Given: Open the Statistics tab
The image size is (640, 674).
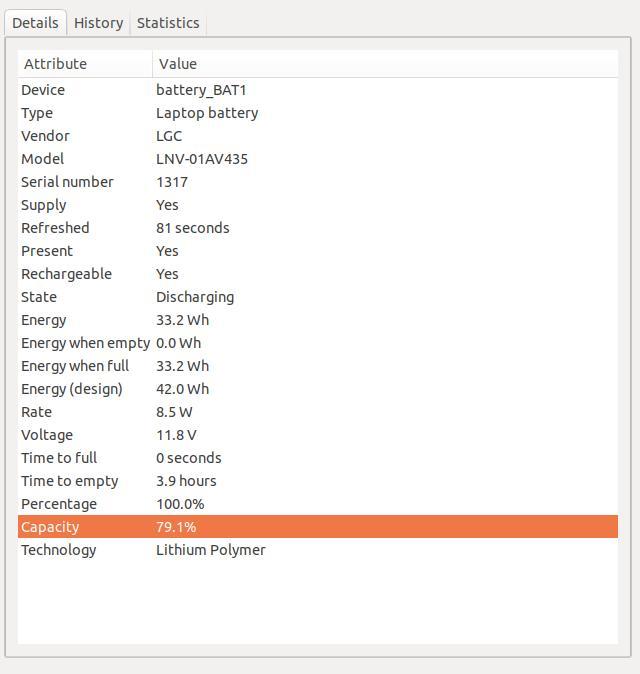Looking at the screenshot, I should (168, 23).
